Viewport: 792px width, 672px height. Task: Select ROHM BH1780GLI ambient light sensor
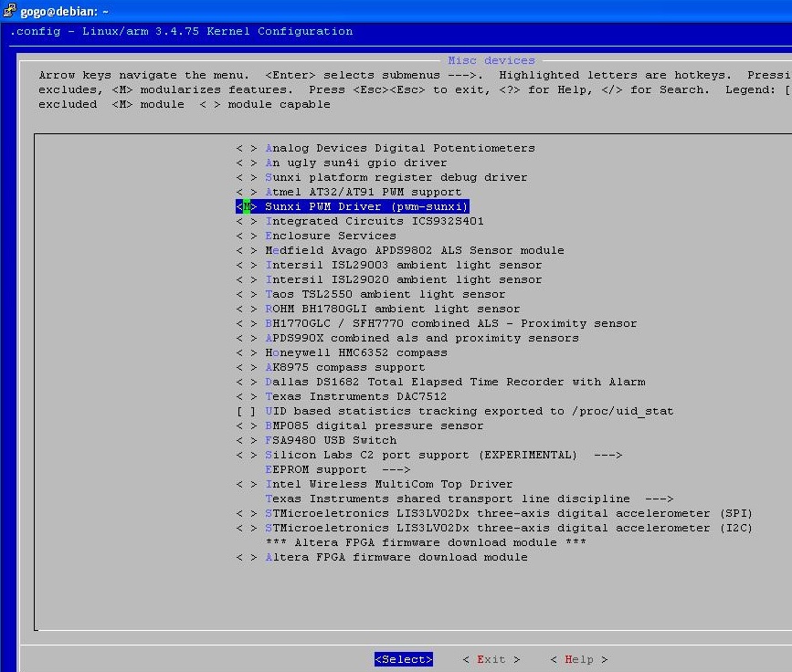tap(393, 309)
